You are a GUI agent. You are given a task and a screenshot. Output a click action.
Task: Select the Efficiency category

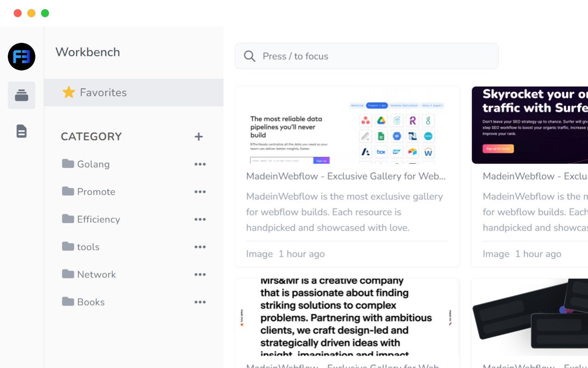coord(98,219)
